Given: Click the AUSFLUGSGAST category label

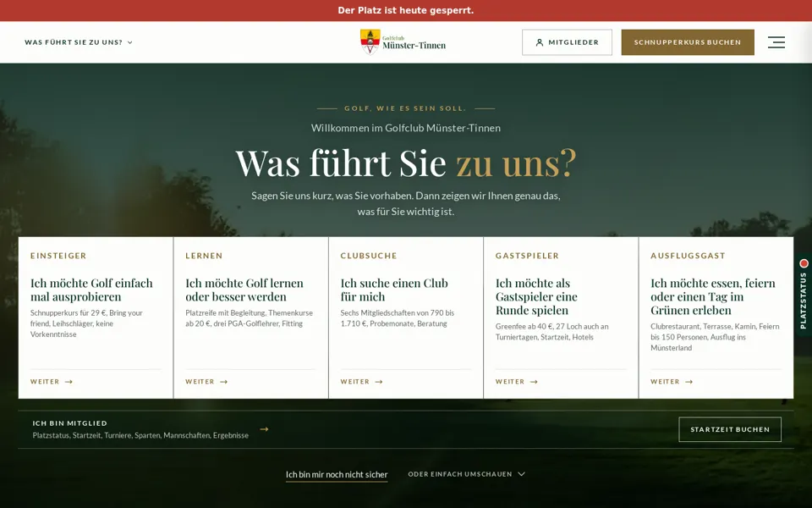Looking at the screenshot, I should click(x=688, y=256).
